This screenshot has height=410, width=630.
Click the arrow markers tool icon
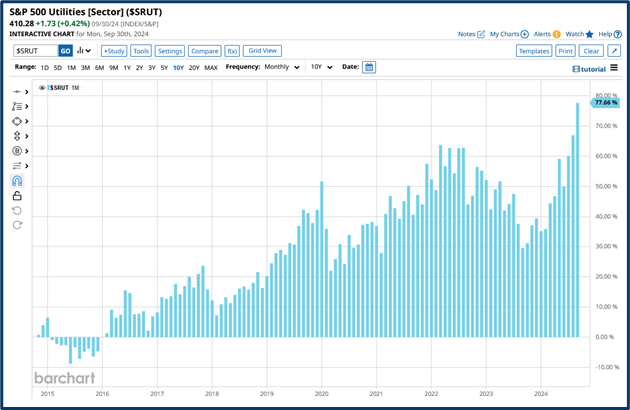coord(17,136)
